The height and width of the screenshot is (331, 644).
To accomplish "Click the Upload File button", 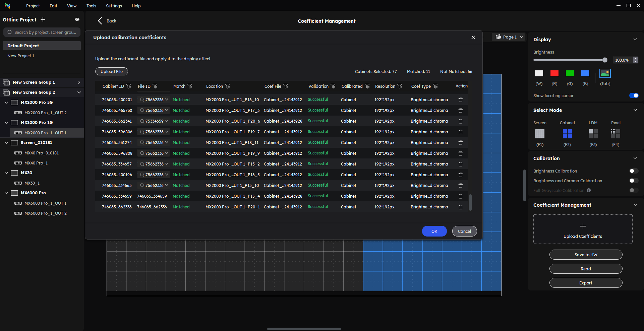I will [x=111, y=71].
